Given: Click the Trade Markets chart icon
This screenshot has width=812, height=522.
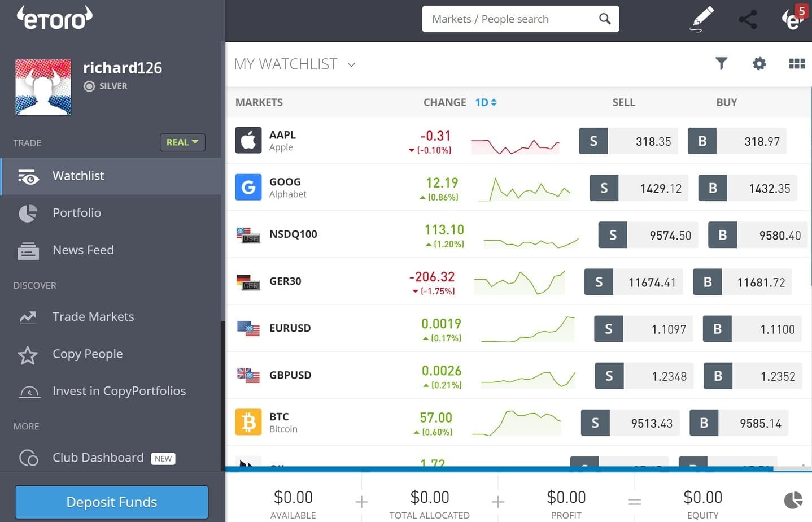Looking at the screenshot, I should [28, 317].
